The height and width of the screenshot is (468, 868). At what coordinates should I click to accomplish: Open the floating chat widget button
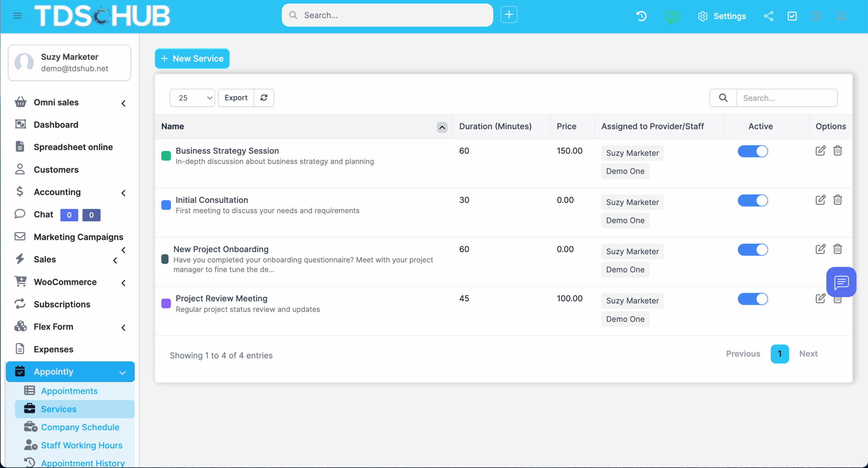pos(841,282)
